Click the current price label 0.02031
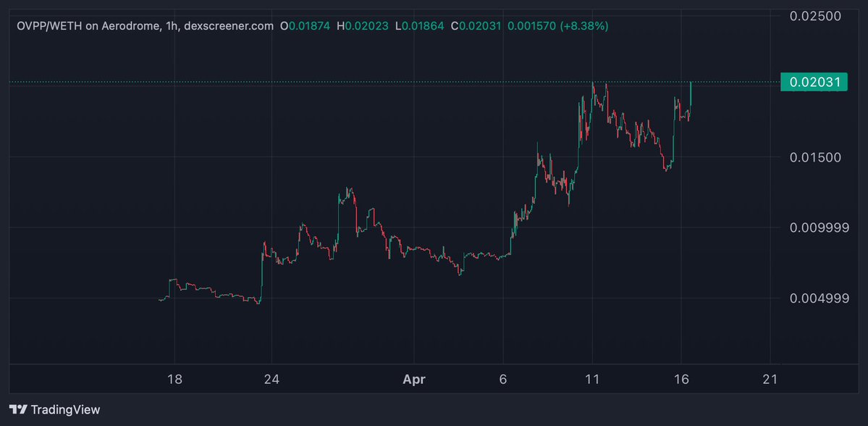The image size is (868, 426). pos(813,83)
